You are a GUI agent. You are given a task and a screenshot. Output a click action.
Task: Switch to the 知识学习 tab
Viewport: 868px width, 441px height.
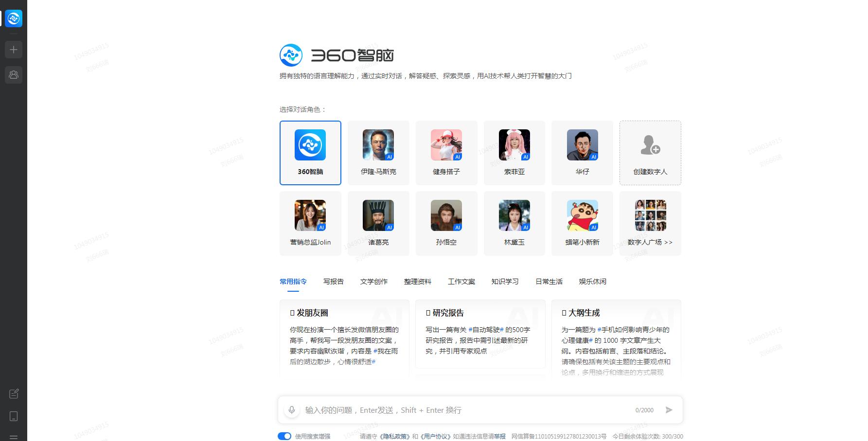[x=505, y=282]
